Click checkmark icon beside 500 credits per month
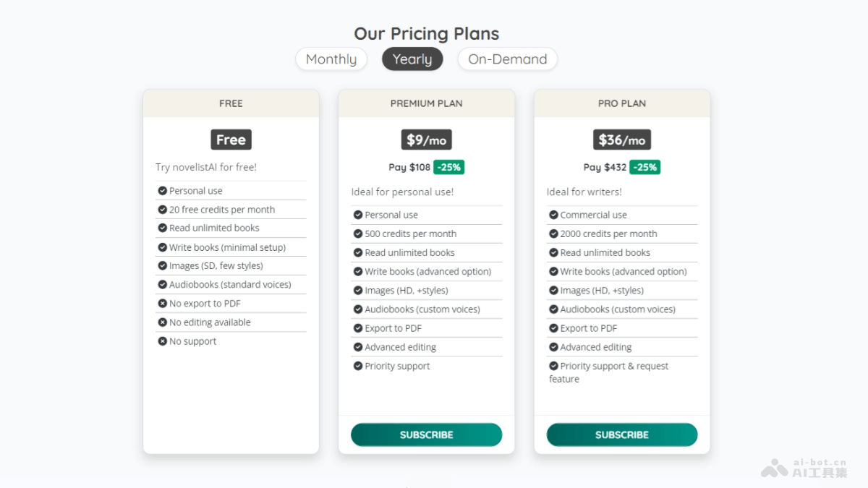The image size is (868, 488). [x=358, y=234]
